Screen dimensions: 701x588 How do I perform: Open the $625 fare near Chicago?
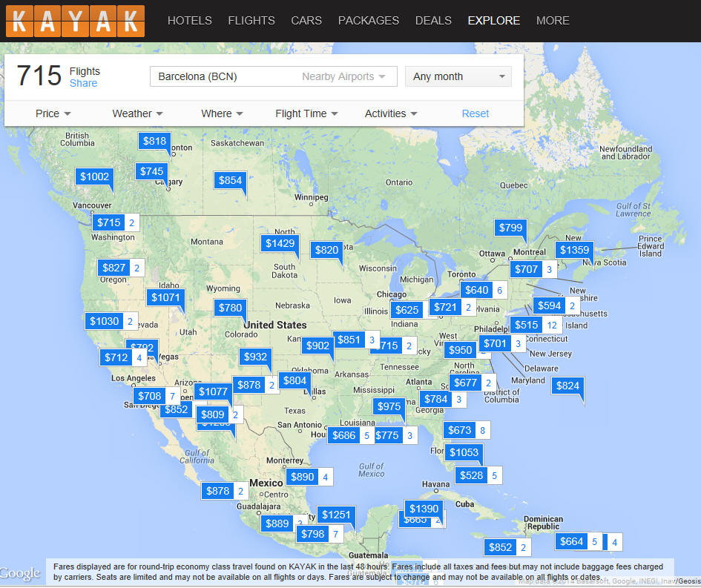[x=407, y=310]
